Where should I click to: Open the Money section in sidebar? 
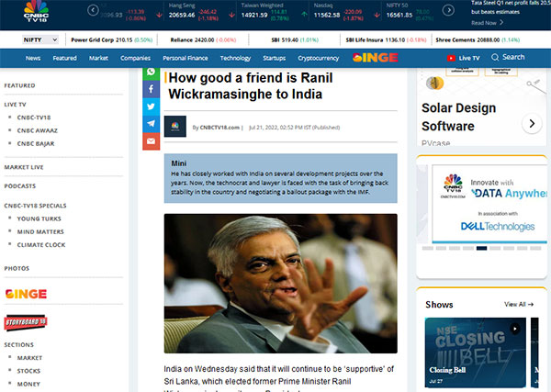[x=28, y=384]
